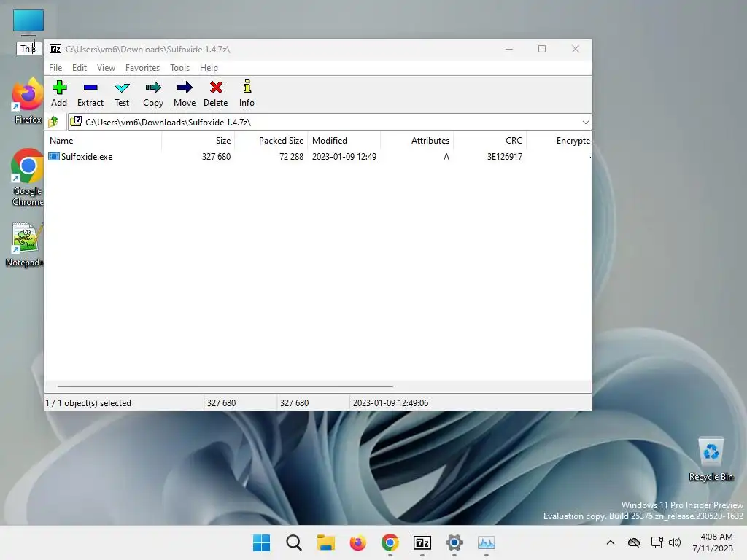Open the Tools menu
747x560 pixels.
(179, 68)
